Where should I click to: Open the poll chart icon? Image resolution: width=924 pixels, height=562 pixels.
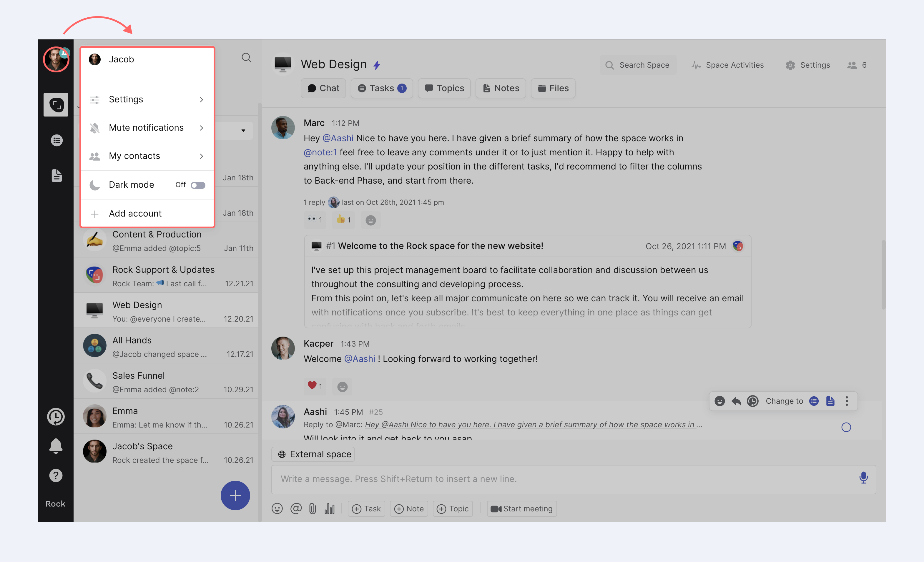pos(329,509)
